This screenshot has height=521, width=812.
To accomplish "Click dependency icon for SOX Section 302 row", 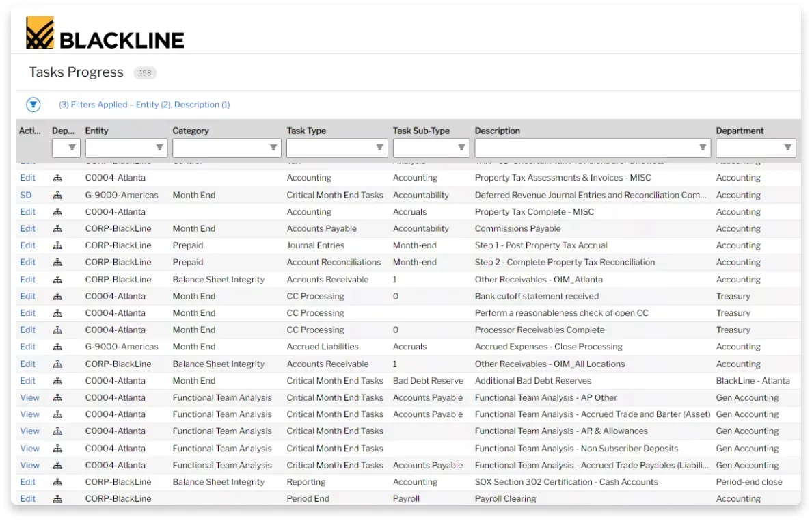I will [57, 482].
